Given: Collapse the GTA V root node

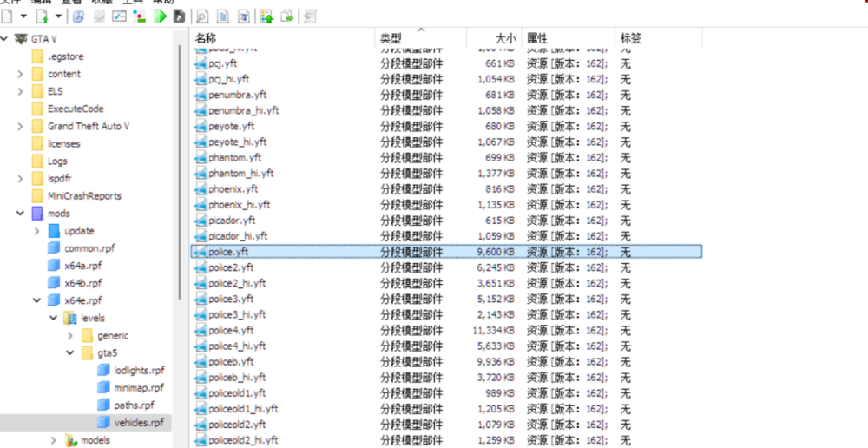Looking at the screenshot, I should (x=4, y=39).
